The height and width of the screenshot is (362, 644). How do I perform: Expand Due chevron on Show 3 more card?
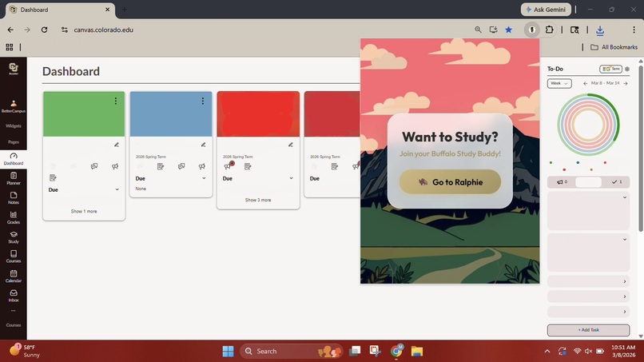(x=291, y=178)
